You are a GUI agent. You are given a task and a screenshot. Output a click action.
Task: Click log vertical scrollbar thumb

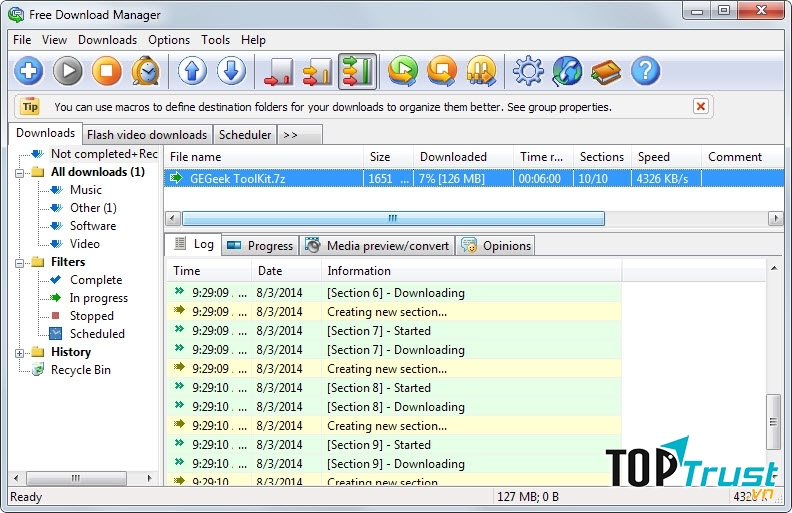773,422
